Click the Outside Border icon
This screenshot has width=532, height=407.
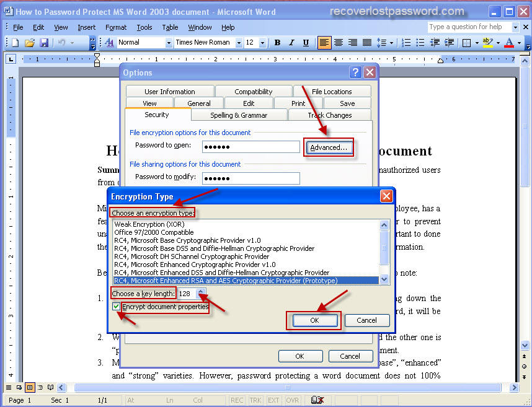click(466, 43)
